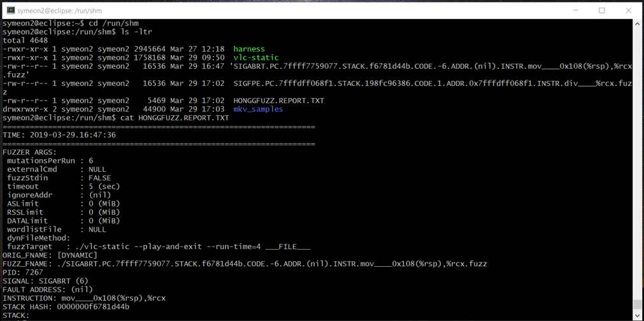Click the 'DATALimit : 0 (MiB)' line

click(63, 222)
